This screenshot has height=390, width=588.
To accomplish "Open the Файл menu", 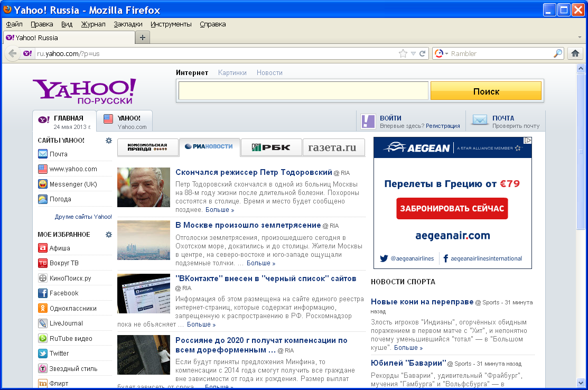I will [x=14, y=24].
